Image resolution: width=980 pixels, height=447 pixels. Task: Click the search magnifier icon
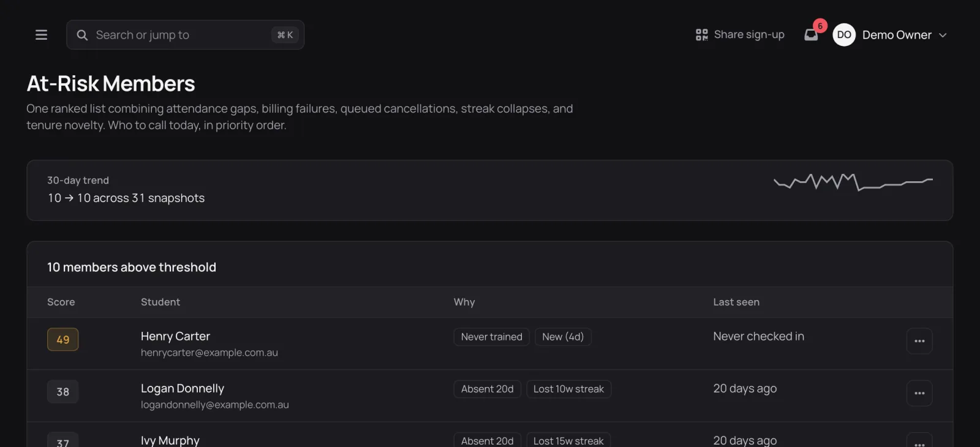pos(82,35)
